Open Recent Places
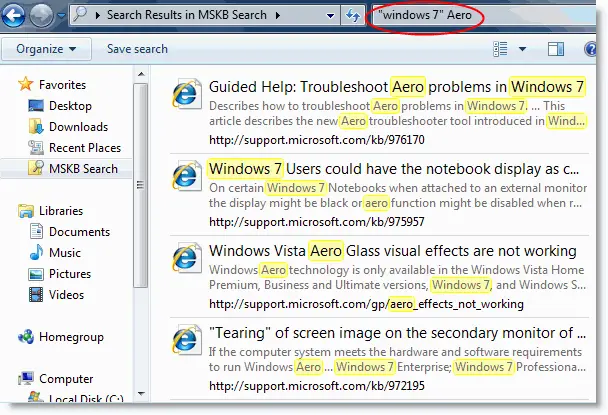This screenshot has width=608, height=415. pyautogui.click(x=85, y=148)
